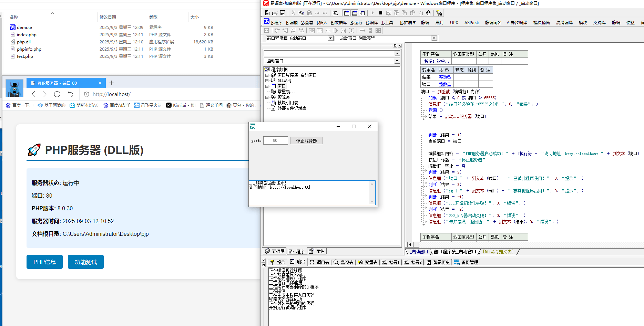Screen dimensions: 644x326
Task: Open the _启动窗口_创建完毕 combo box dropdown
Action: [x=434, y=38]
